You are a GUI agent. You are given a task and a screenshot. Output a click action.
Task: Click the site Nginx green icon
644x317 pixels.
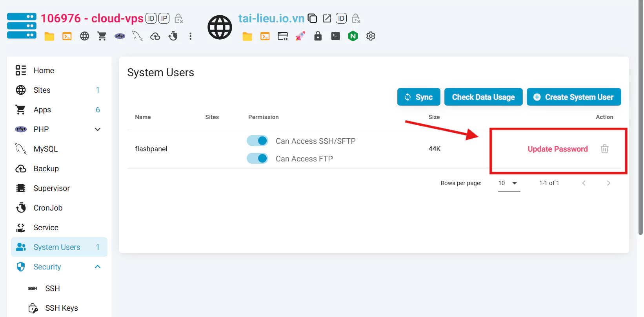click(353, 36)
